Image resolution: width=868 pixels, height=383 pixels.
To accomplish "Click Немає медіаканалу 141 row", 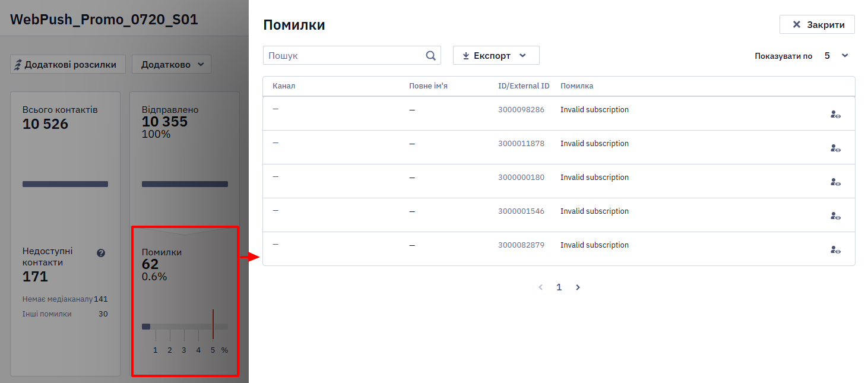I will [65, 299].
